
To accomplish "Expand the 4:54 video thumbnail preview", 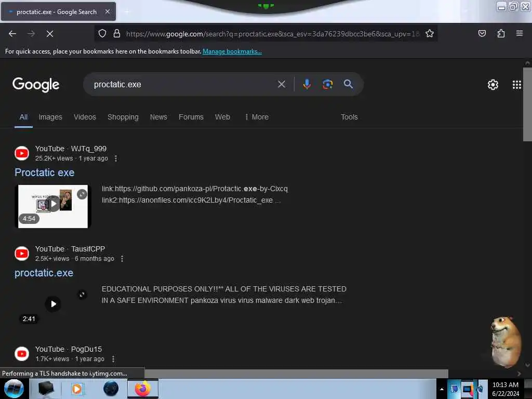I will coord(82,194).
